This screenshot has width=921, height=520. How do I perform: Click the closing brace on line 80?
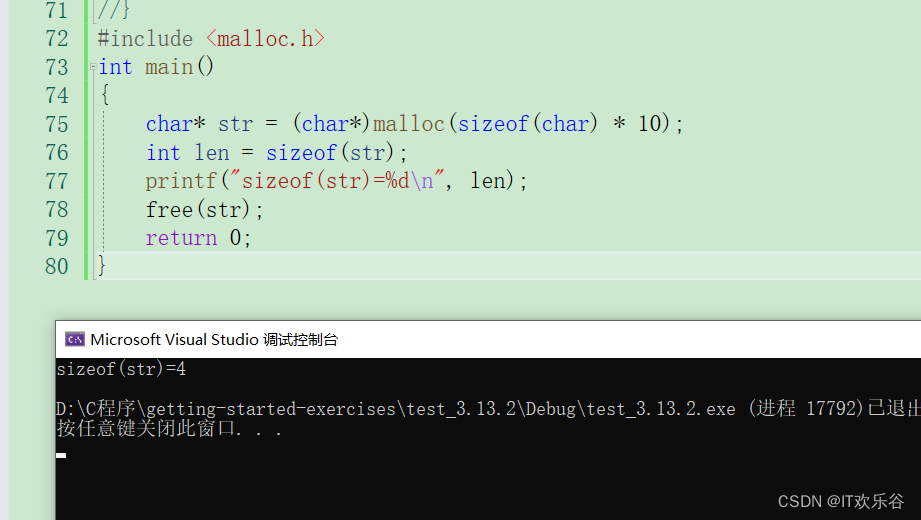click(102, 266)
